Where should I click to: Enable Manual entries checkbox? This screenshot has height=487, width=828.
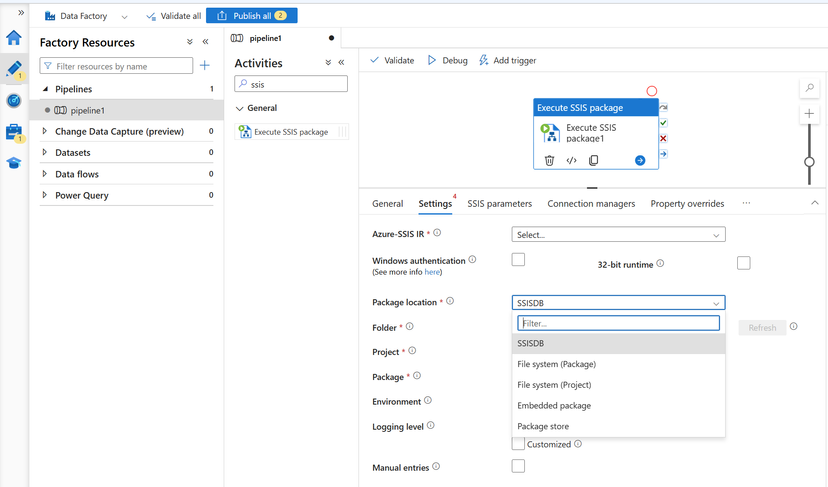coord(518,466)
